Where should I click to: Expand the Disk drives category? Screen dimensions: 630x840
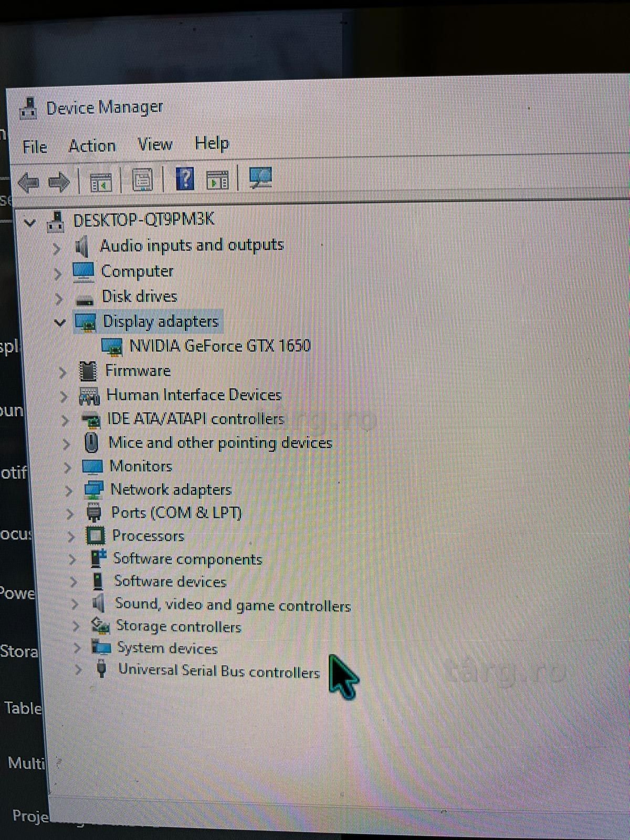pos(59,299)
